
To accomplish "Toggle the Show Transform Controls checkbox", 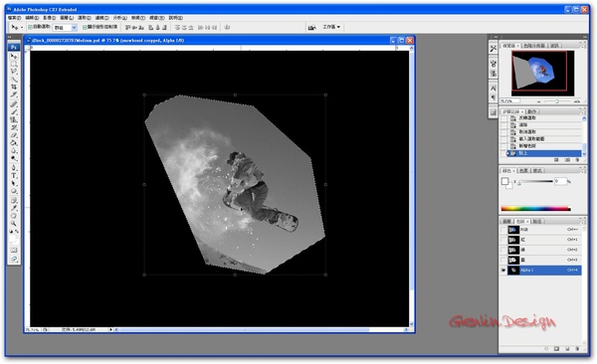I will 85,27.
